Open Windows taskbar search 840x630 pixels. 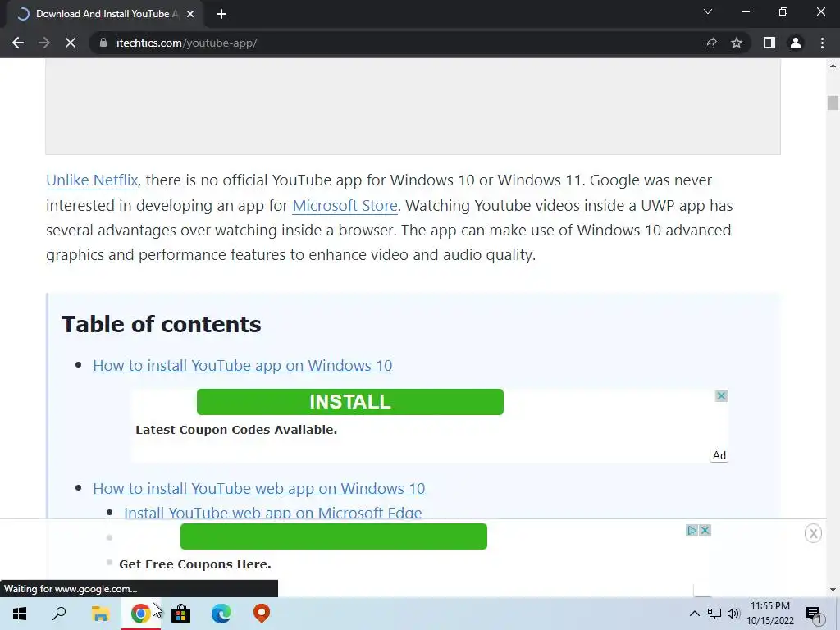(x=59, y=614)
